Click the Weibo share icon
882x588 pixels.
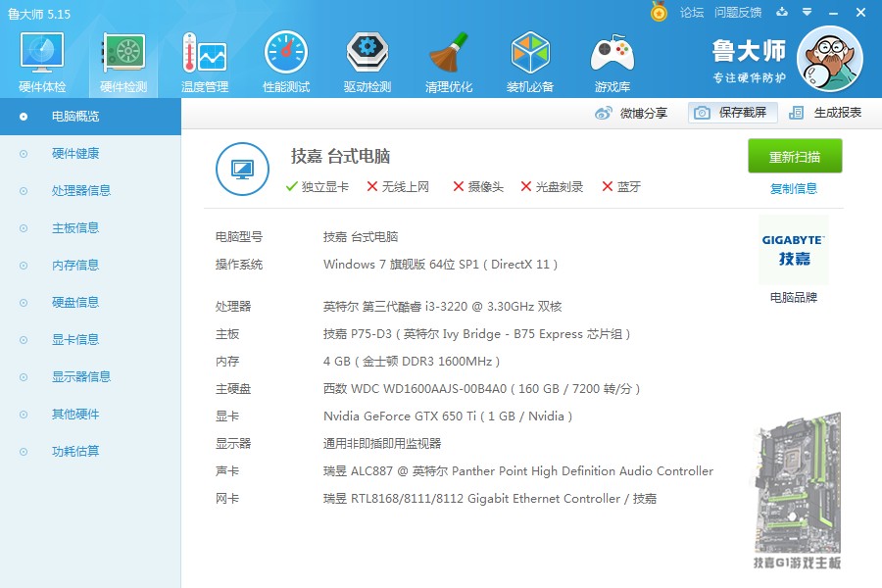[x=603, y=113]
